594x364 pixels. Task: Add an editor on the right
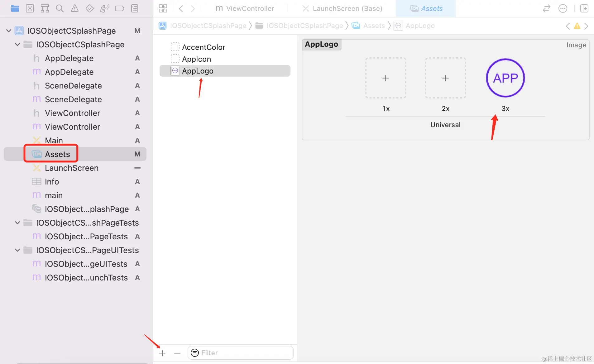[584, 8]
